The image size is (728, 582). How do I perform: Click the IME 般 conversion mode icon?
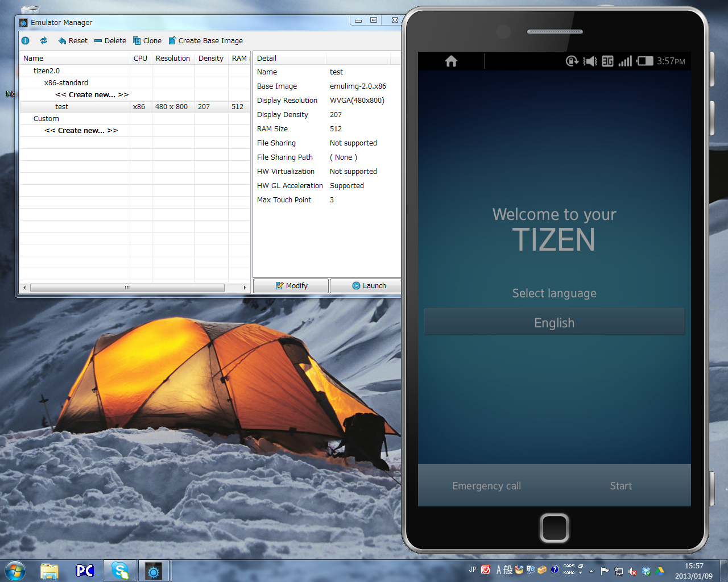coord(508,569)
